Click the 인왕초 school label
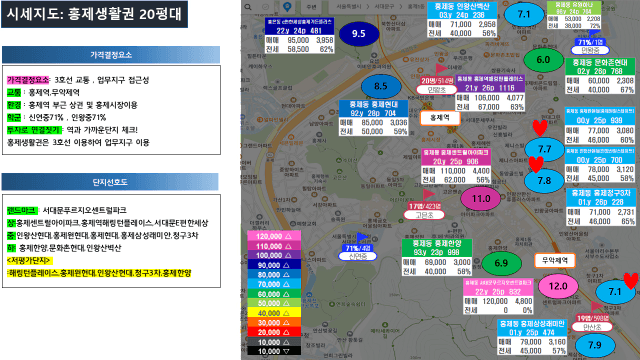 [436, 90]
